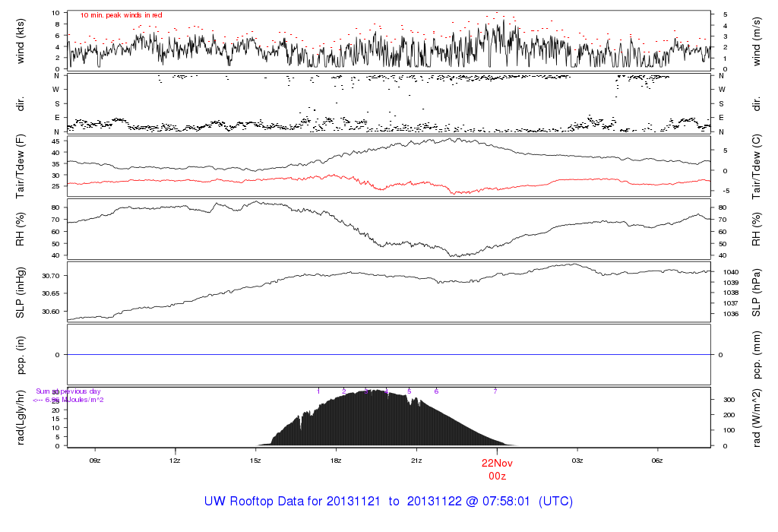The height and width of the screenshot is (532, 778).
Task: Select the rad (W/m^2) right axis label
Action: click(757, 417)
